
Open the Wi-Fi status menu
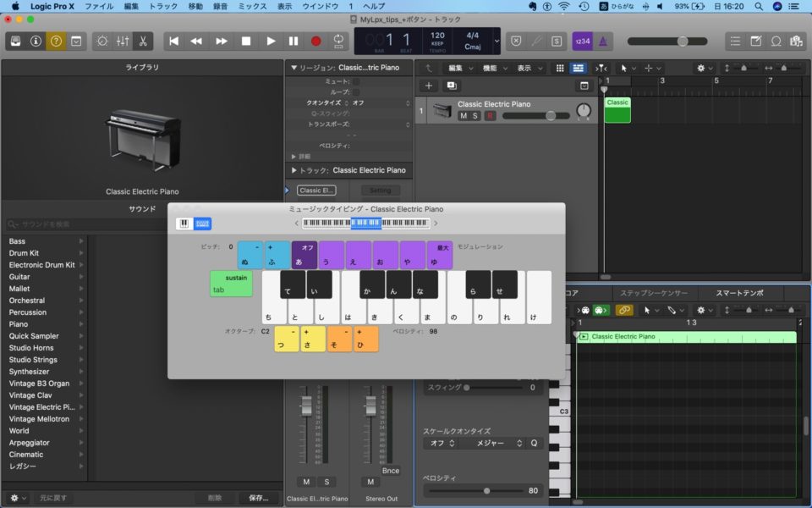[564, 6]
